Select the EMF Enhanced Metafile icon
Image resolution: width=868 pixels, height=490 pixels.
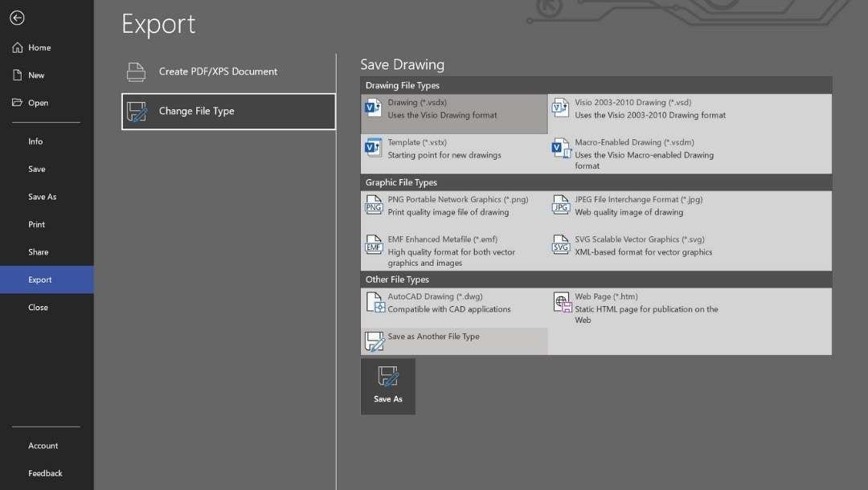click(x=373, y=245)
